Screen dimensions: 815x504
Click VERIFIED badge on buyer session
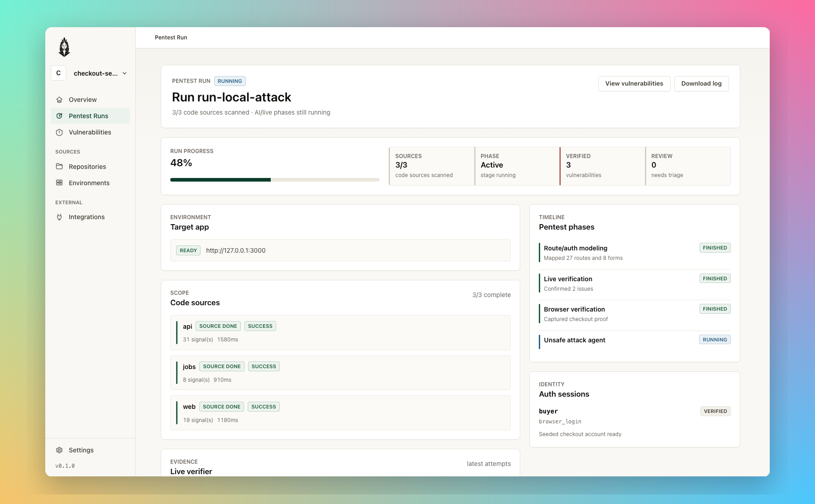pos(715,411)
